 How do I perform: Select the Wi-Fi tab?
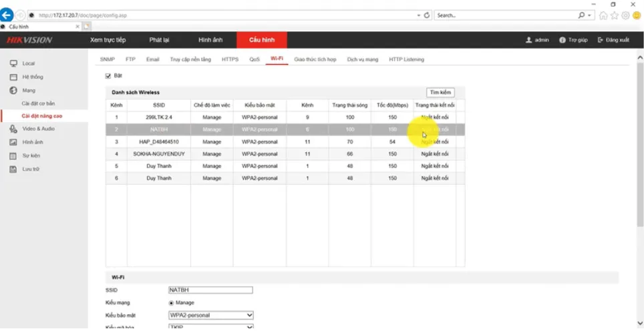coord(277,59)
